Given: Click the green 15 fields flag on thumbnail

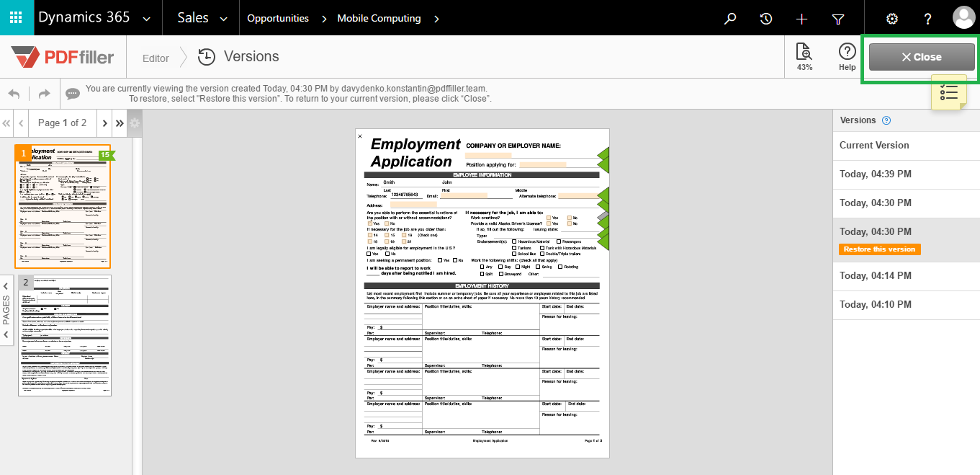Looking at the screenshot, I should click(x=106, y=155).
